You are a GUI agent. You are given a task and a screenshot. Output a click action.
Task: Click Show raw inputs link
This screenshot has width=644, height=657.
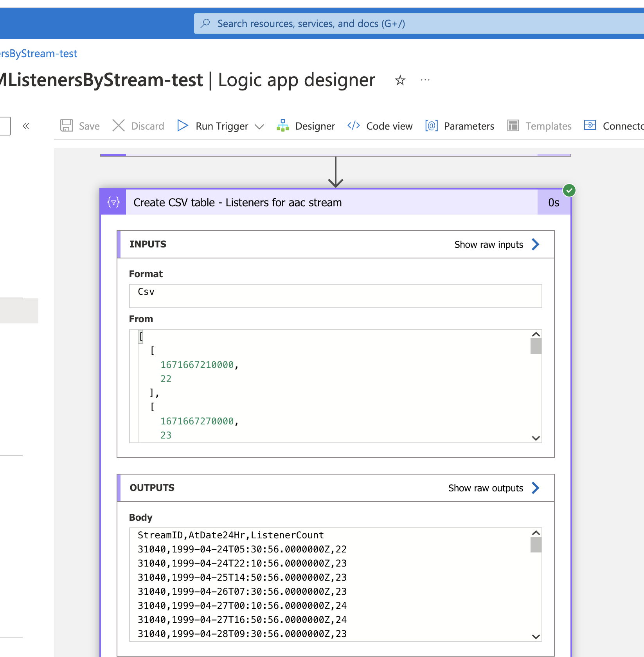click(x=489, y=245)
